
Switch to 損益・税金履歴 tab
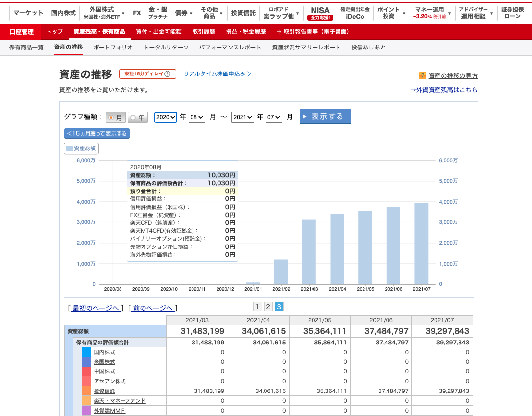click(x=245, y=31)
